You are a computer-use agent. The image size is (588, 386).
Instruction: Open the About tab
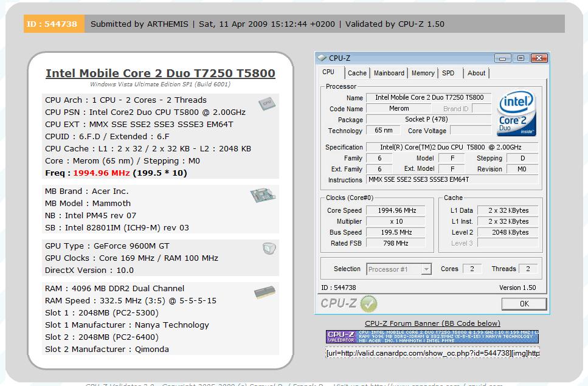click(476, 73)
